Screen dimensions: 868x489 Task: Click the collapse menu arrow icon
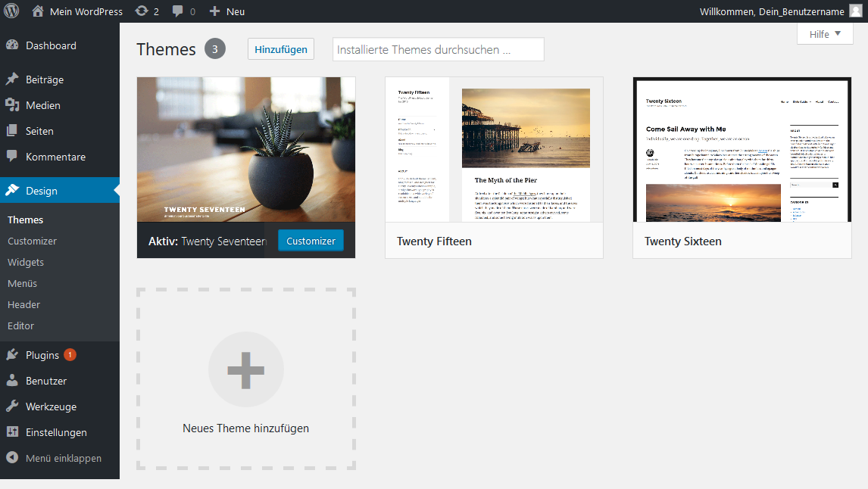point(12,457)
